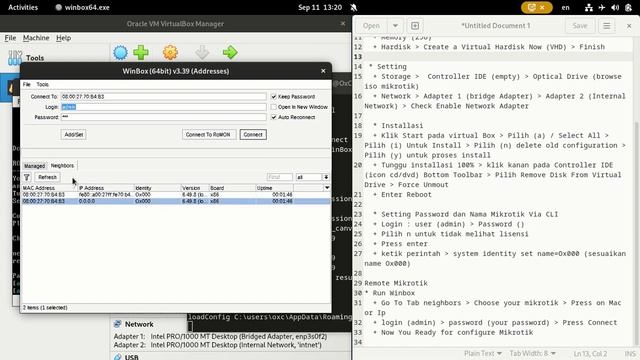640x360 pixels.
Task: Click the Find search field in WinBox
Action: tap(280, 177)
